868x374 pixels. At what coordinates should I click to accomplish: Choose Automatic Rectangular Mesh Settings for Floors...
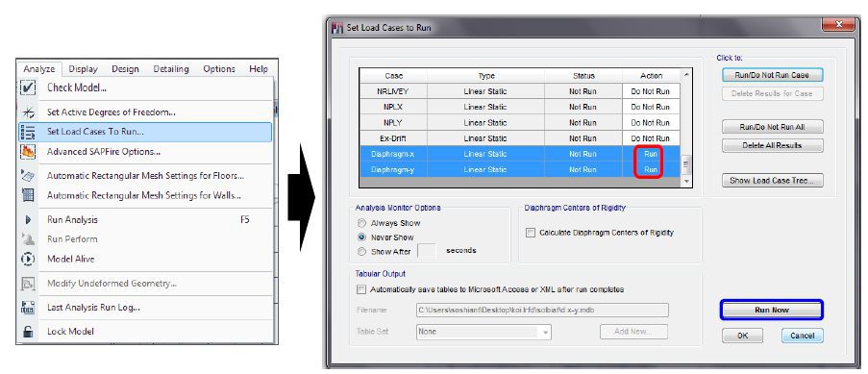(145, 176)
